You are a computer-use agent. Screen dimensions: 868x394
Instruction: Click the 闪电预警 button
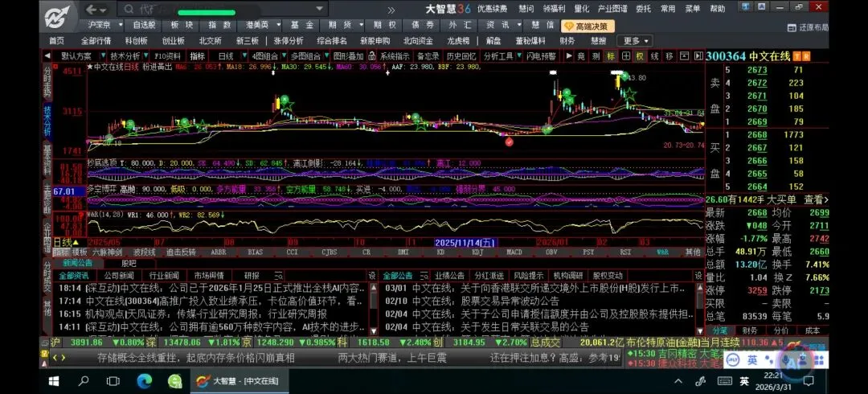[541, 56]
